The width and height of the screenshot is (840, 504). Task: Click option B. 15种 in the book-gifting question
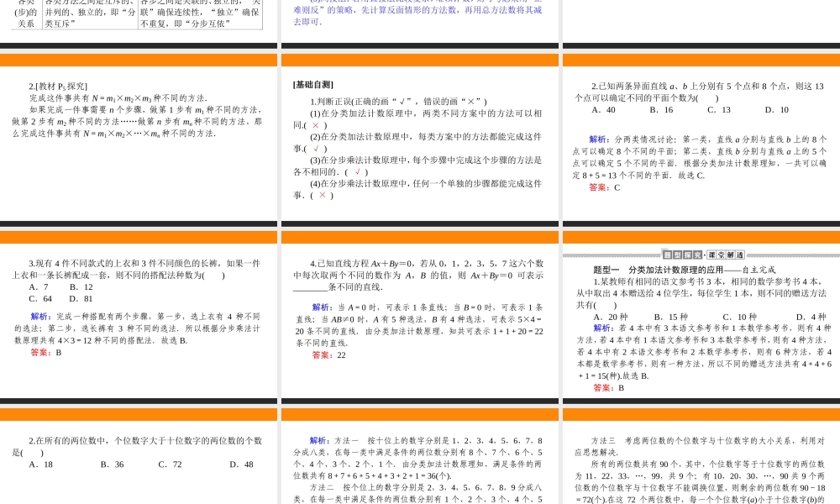[670, 317]
